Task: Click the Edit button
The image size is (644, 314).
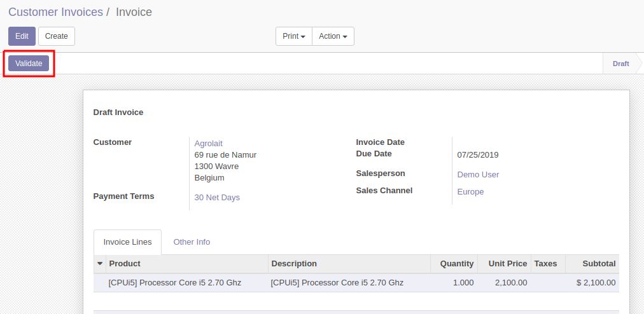Action: pyautogui.click(x=22, y=36)
